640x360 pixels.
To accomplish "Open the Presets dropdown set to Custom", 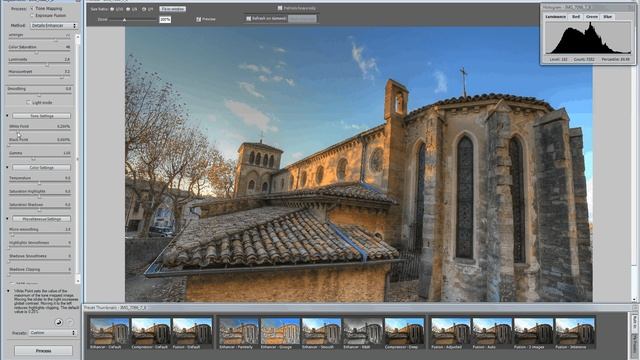I will pos(53,333).
